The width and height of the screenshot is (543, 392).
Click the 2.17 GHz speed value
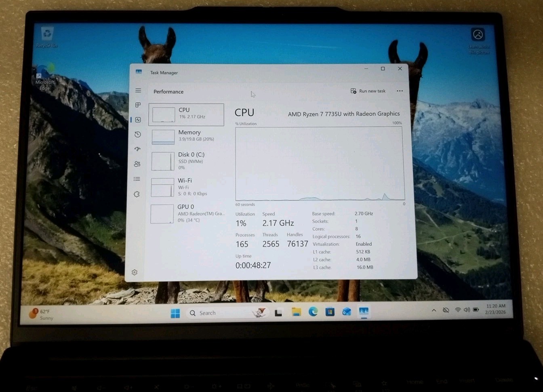[x=278, y=223]
